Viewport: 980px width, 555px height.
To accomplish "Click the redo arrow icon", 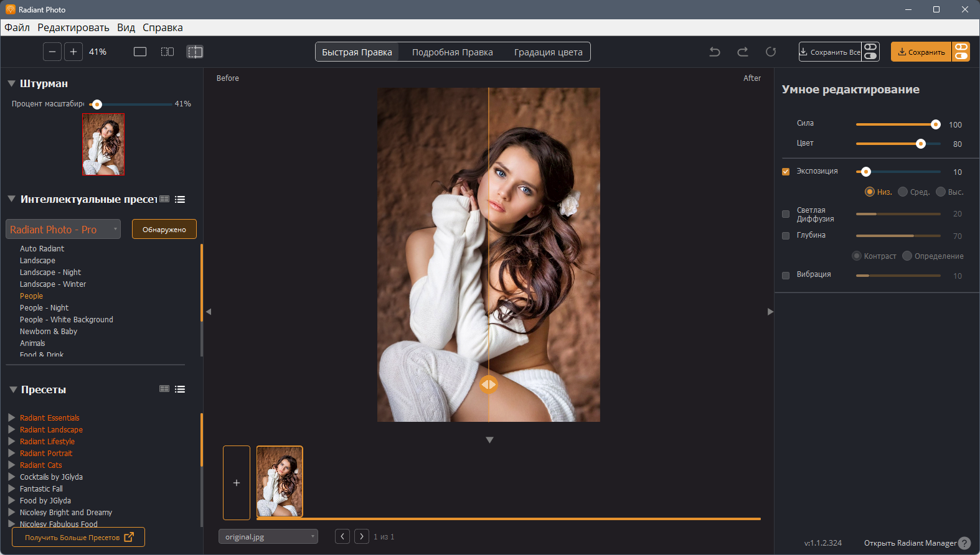I will [x=743, y=52].
